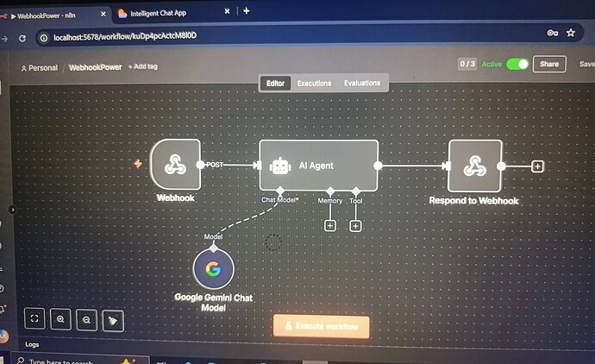
Task: Click the fit-to-view canvas icon
Action: (34, 318)
